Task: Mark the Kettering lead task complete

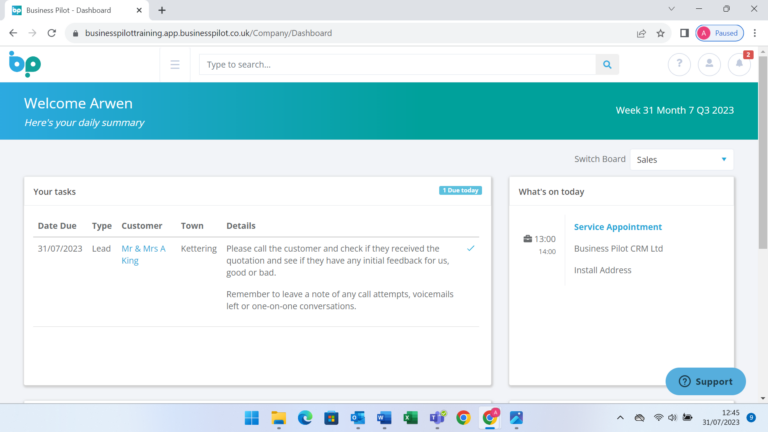Action: point(471,248)
